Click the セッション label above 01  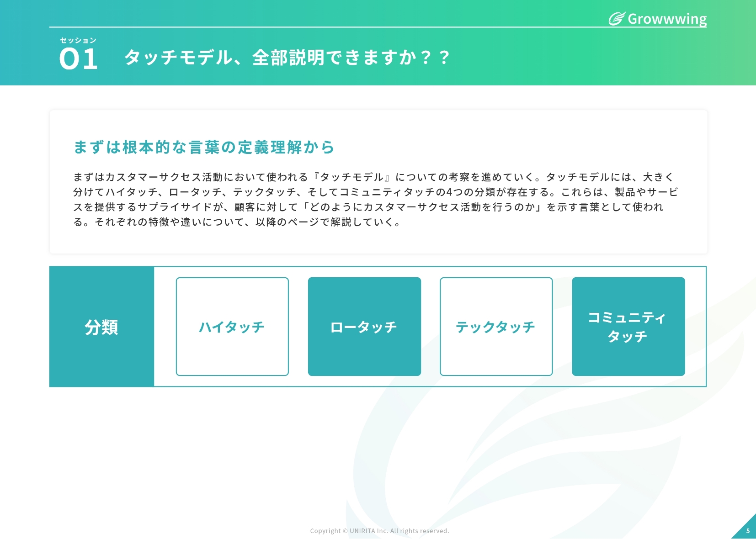click(x=78, y=40)
